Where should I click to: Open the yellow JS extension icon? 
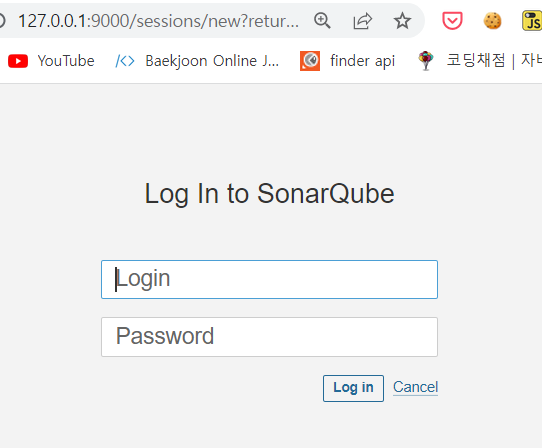[532, 21]
